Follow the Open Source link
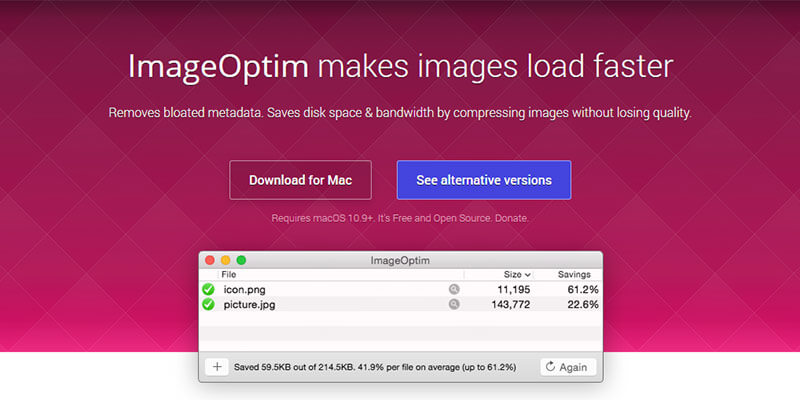Image resolution: width=800 pixels, height=400 pixels. (x=462, y=218)
